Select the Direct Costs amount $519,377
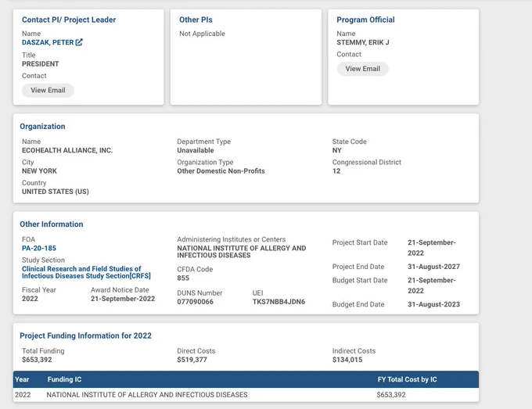This screenshot has width=532, height=409. (x=192, y=360)
